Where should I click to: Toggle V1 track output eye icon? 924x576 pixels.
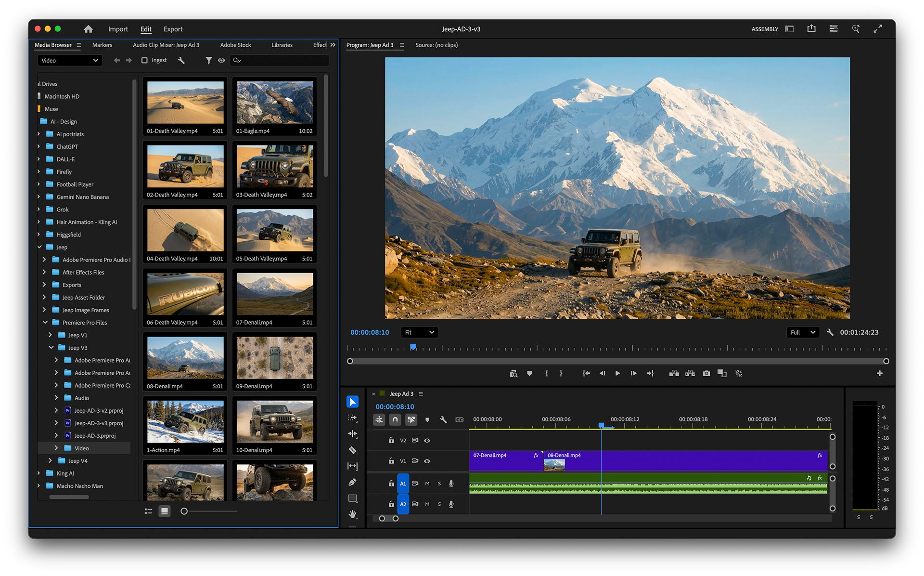click(x=427, y=461)
